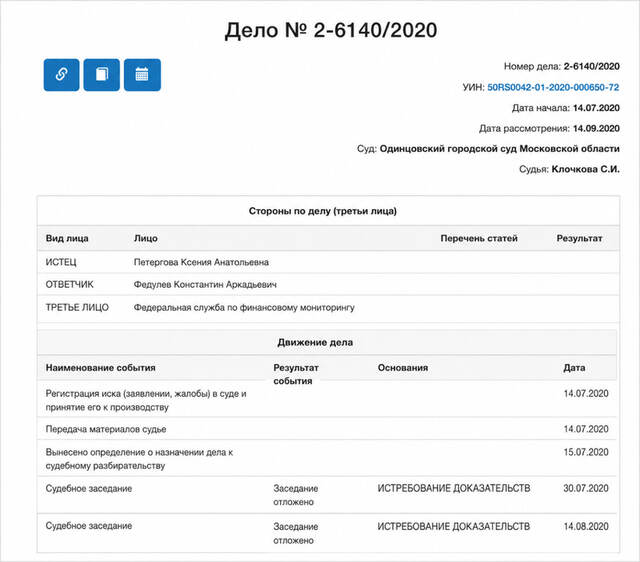Select Заседание отложено result in 14.08.2020 row

pos(296,533)
